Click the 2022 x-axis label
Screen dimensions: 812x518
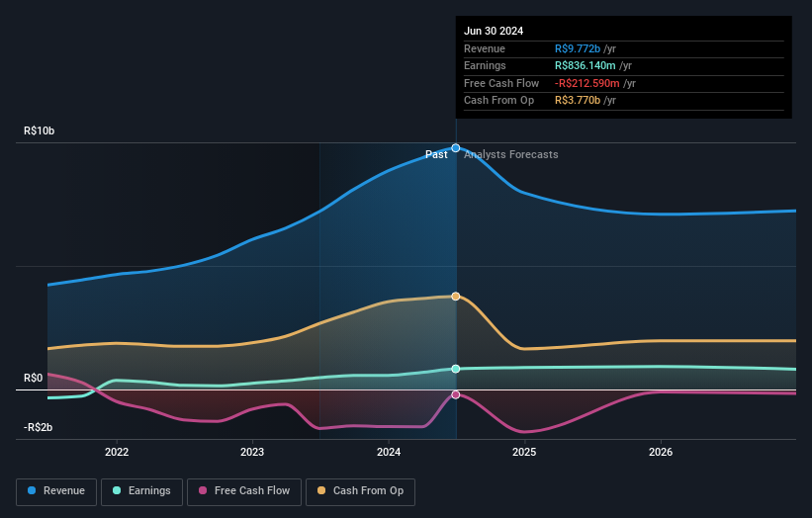click(x=117, y=452)
